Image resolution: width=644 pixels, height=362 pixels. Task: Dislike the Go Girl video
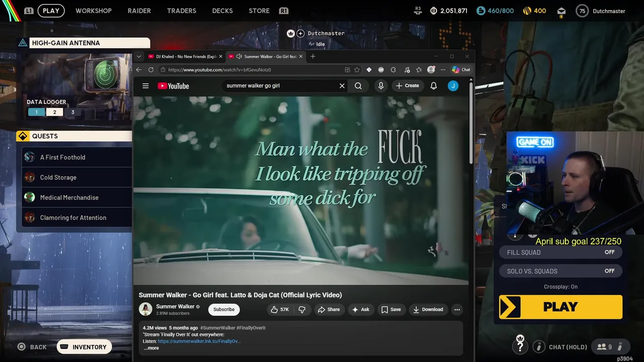[x=302, y=310]
